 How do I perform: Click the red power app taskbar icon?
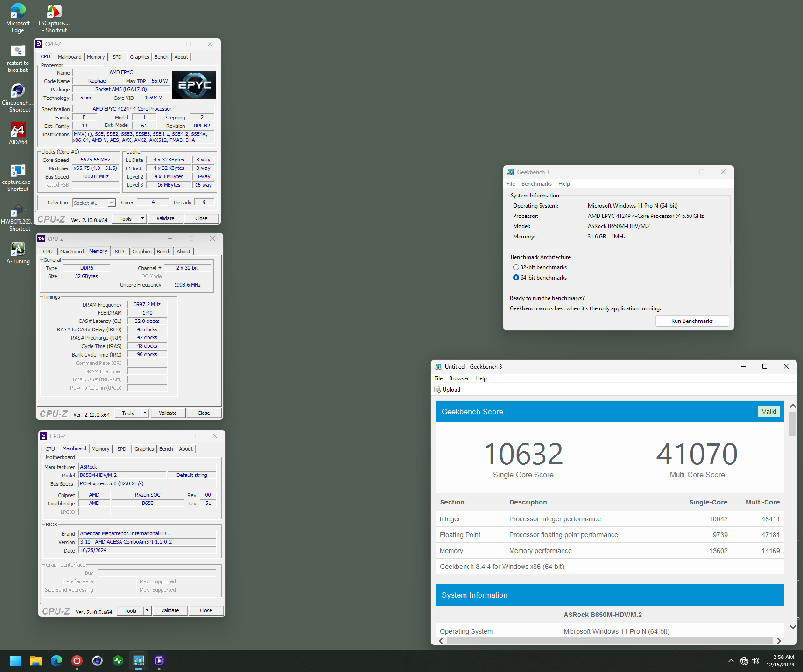(x=77, y=661)
